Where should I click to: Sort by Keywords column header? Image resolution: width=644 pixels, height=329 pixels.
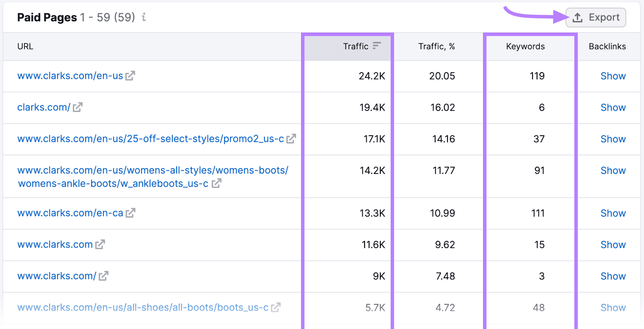click(x=525, y=46)
